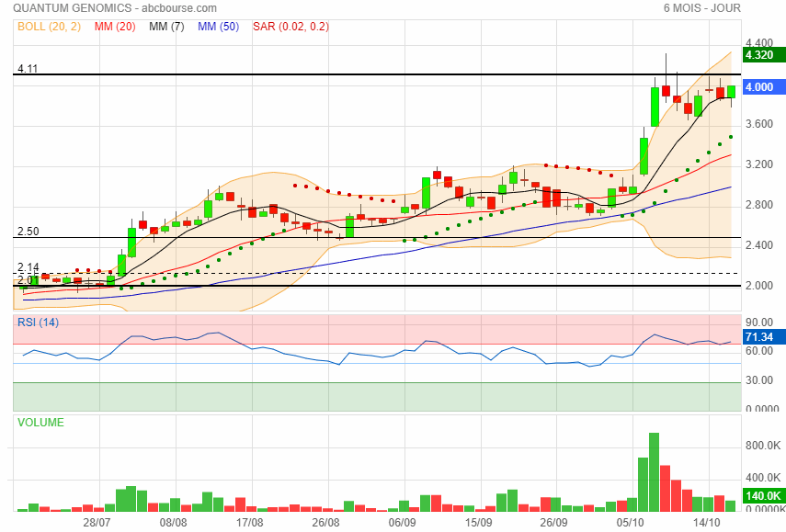Viewport: 786px width, 532px height.
Task: Click the 90.00 RSI axis label
Action: pos(759,323)
